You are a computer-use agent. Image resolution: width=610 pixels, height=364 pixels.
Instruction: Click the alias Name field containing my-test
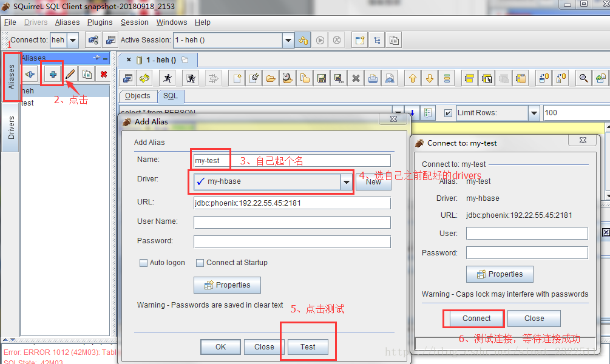(x=292, y=161)
